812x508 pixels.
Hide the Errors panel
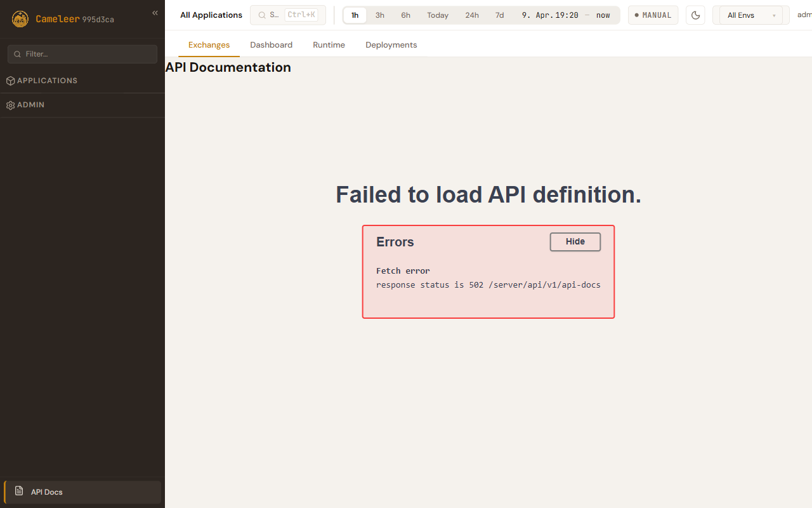(575, 242)
